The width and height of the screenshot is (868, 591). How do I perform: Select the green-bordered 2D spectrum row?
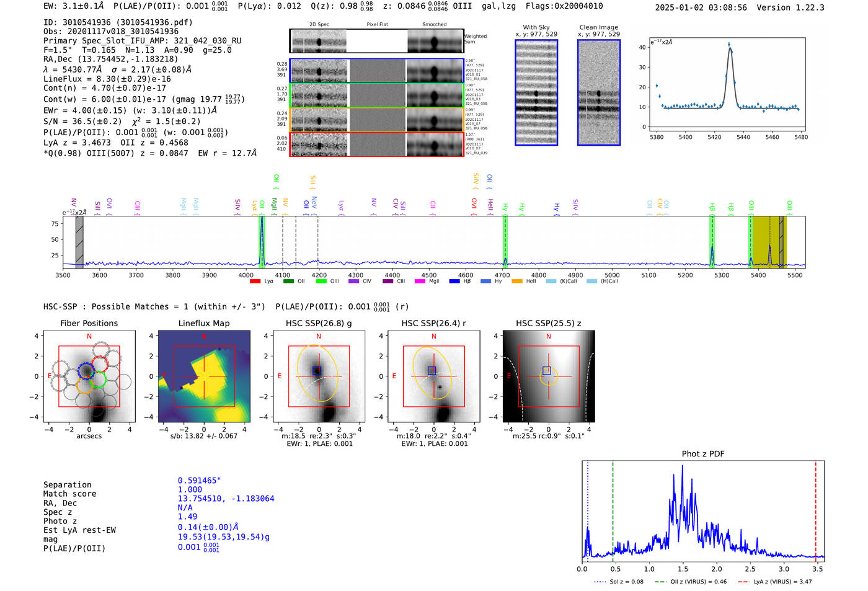click(x=376, y=96)
